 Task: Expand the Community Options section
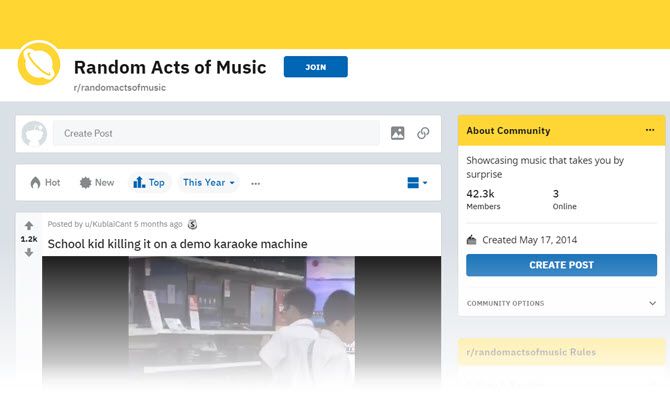[x=561, y=303]
